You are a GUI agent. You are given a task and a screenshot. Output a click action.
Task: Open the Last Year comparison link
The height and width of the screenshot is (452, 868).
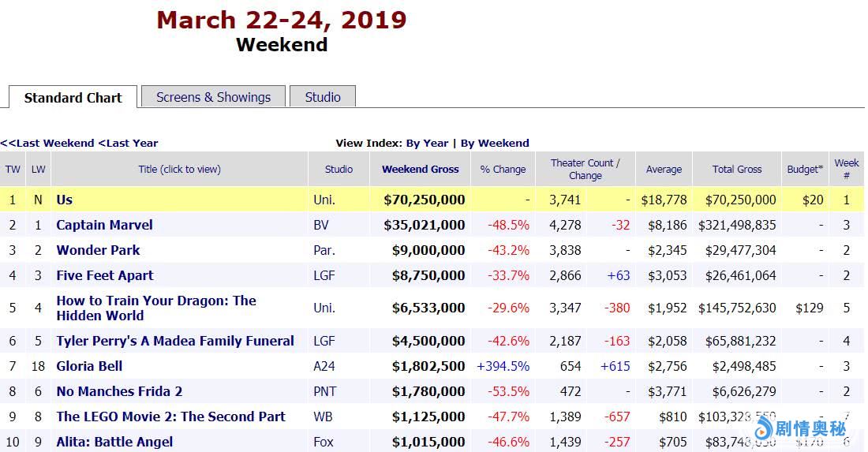(128, 143)
